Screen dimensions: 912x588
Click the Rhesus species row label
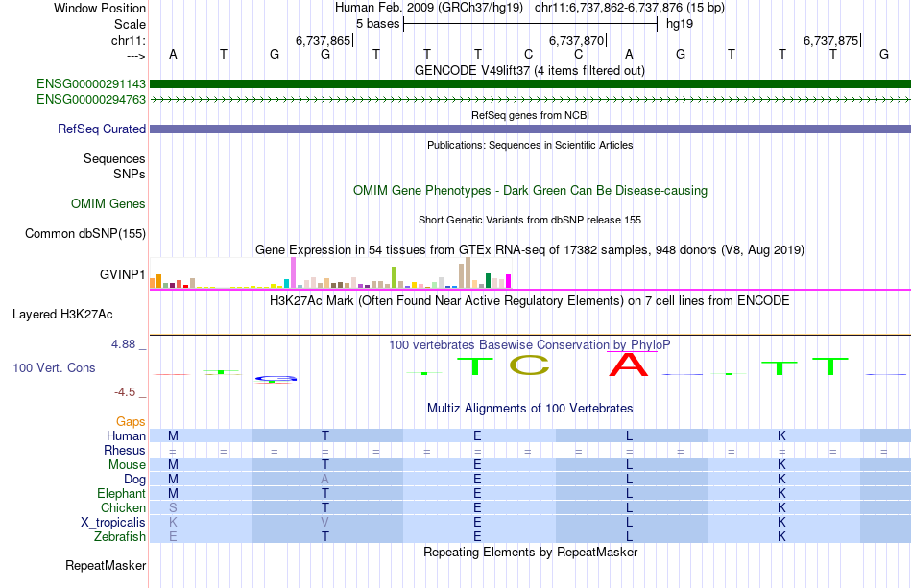tap(125, 450)
